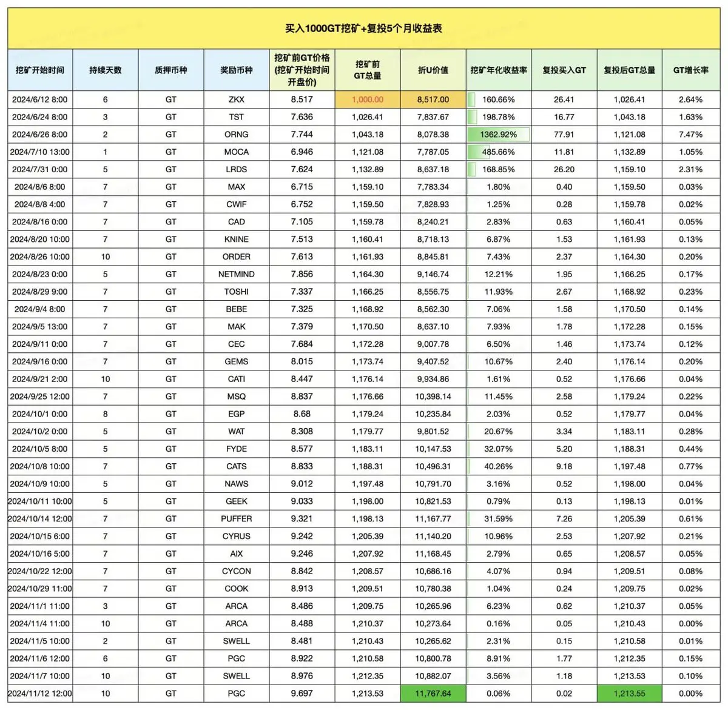Click the 复投买入GT column header
Image resolution: width=728 pixels, height=710 pixels.
(x=564, y=70)
